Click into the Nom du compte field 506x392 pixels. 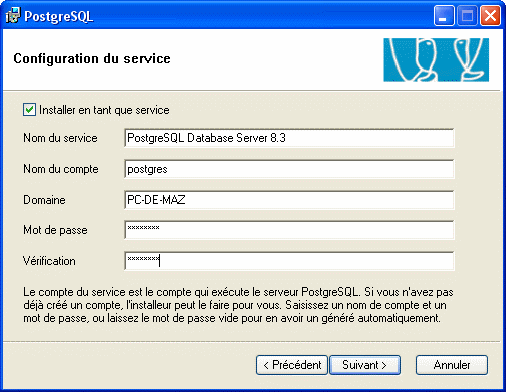pos(289,169)
